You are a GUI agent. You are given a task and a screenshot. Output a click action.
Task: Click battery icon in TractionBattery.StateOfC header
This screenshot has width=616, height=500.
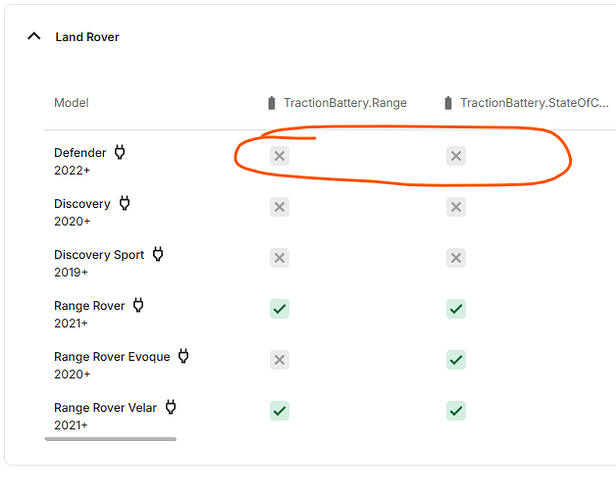[448, 103]
